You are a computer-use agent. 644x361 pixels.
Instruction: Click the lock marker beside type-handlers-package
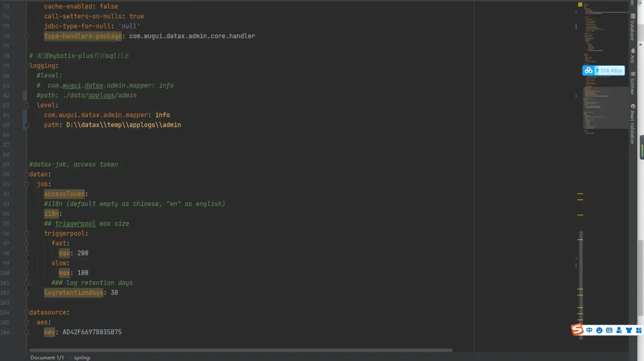click(x=26, y=36)
